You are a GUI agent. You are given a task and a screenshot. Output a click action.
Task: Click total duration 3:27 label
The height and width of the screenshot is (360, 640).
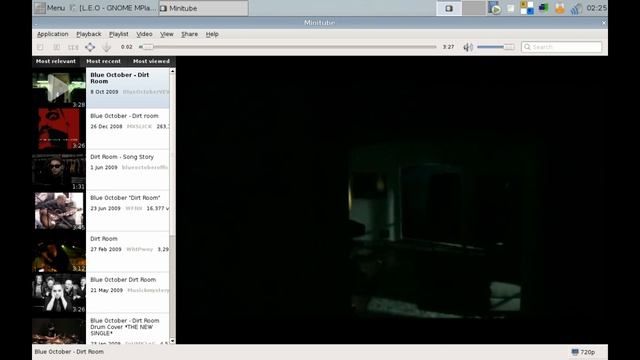[448, 47]
